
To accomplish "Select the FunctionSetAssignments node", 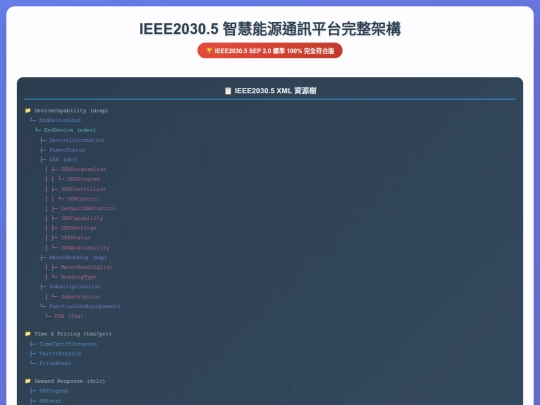I will tap(85, 306).
